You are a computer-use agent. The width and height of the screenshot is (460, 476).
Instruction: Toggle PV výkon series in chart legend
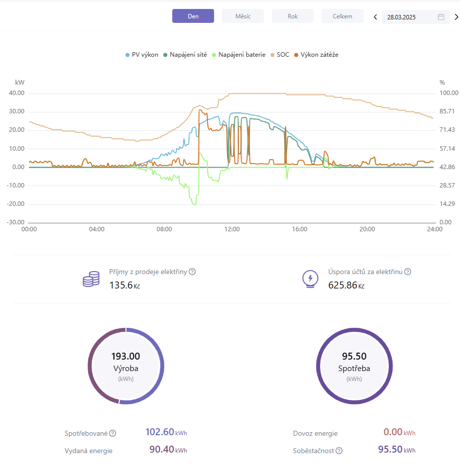point(142,55)
